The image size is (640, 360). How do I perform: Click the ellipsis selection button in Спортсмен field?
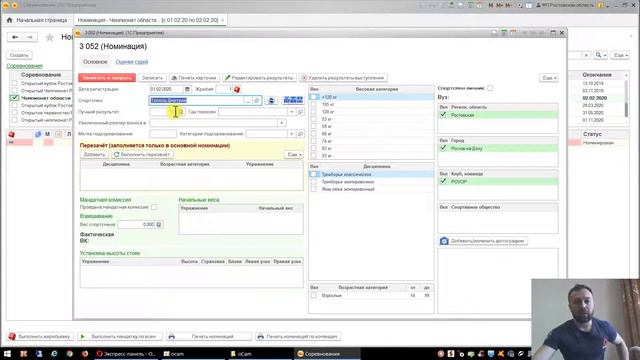[248, 100]
